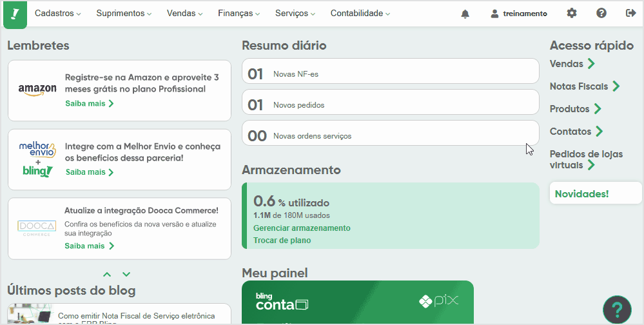Expand the Cadastros menu
The image size is (644, 325).
pyautogui.click(x=57, y=13)
